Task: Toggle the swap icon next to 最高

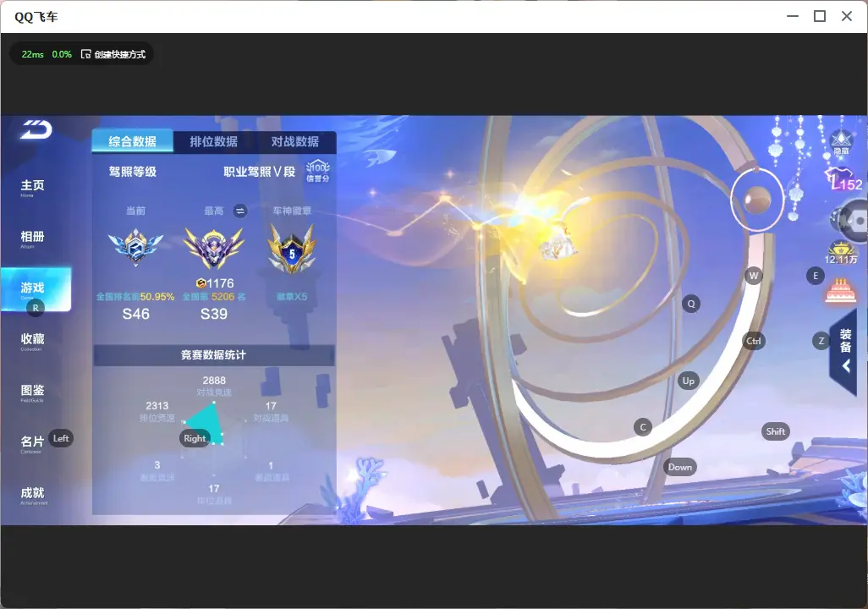Action: tap(239, 211)
